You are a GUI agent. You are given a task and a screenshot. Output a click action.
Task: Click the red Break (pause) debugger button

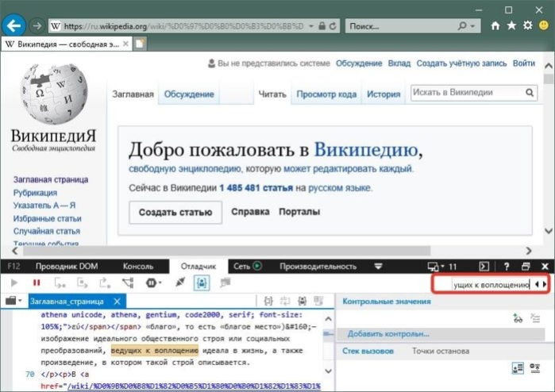click(37, 282)
